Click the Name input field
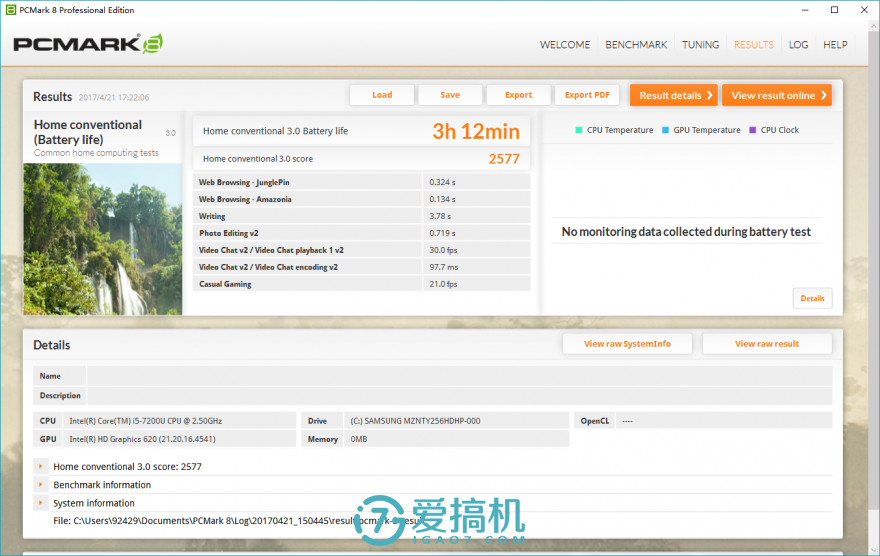 pos(459,376)
